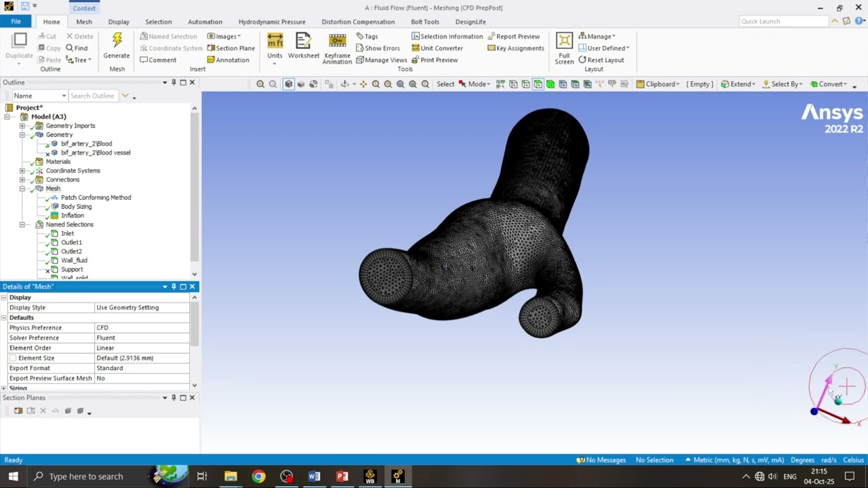Open the Tree dropdown

coord(78,60)
